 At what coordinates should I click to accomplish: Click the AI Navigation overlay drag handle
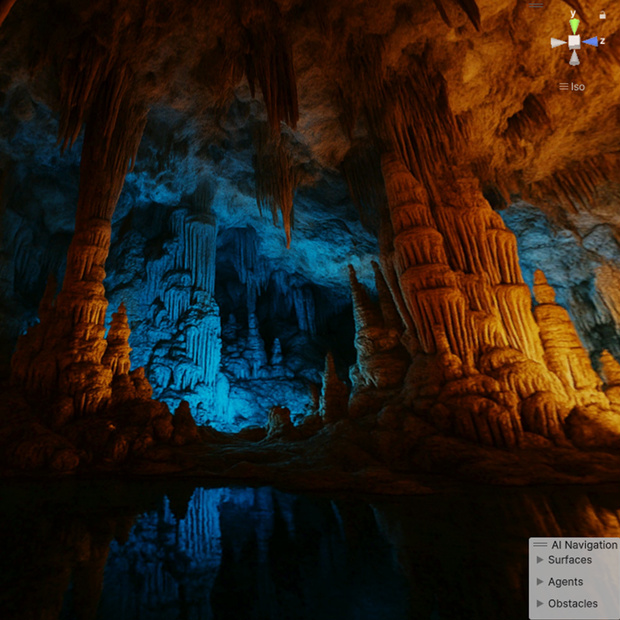(x=540, y=544)
